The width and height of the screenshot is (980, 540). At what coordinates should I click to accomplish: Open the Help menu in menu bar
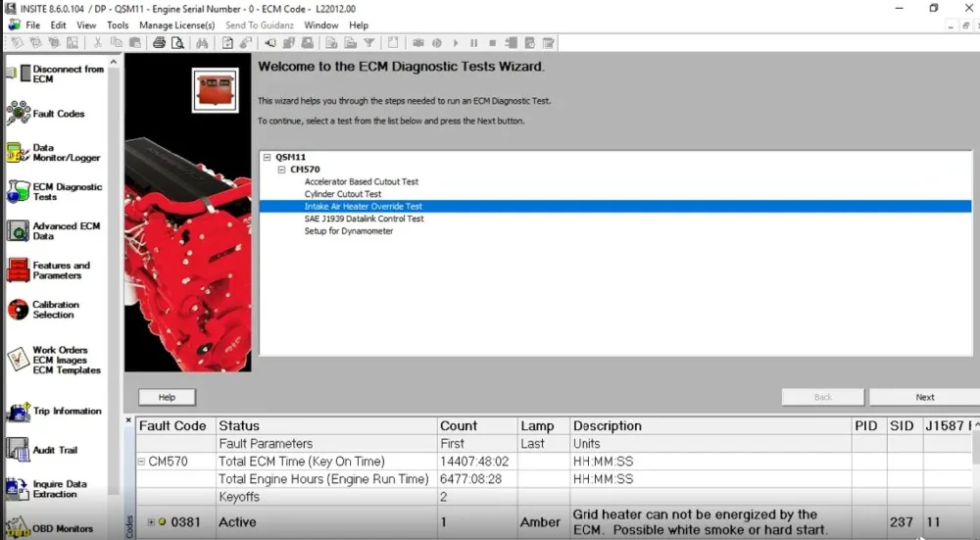pos(359,25)
